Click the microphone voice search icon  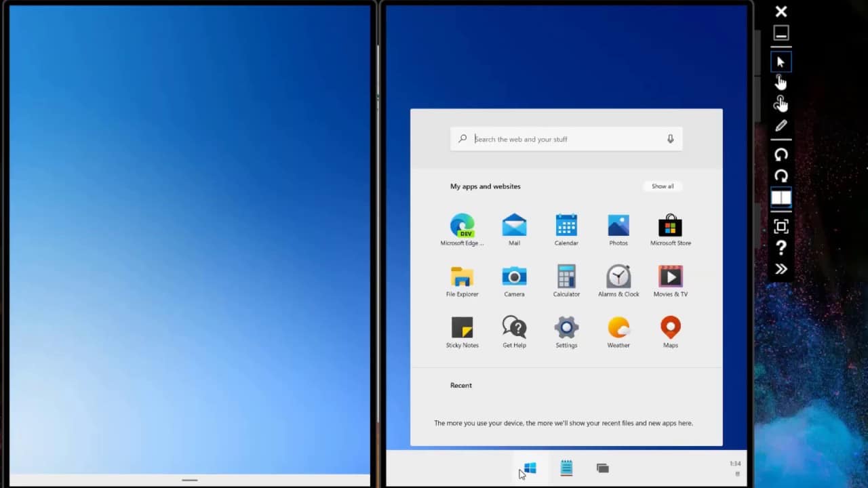(670, 139)
